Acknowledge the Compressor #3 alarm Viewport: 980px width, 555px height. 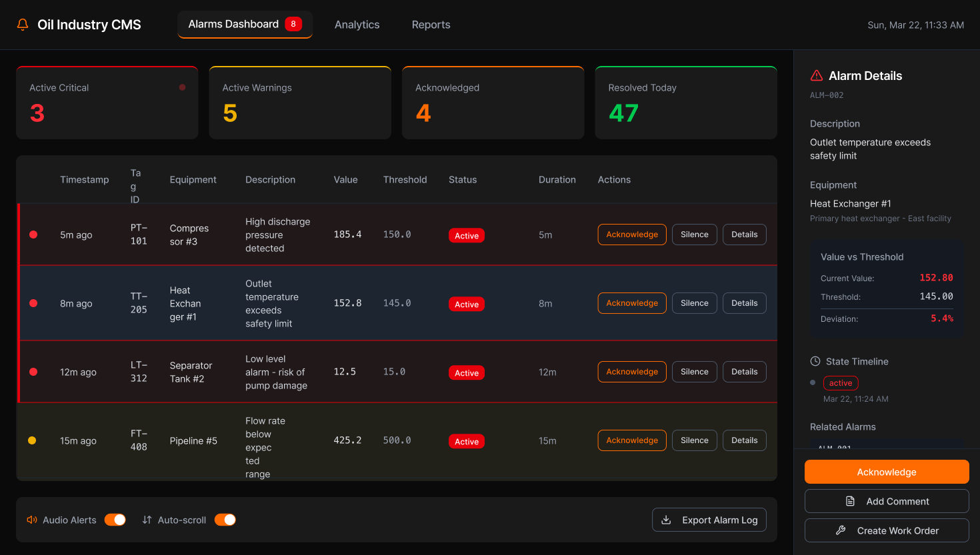point(632,235)
